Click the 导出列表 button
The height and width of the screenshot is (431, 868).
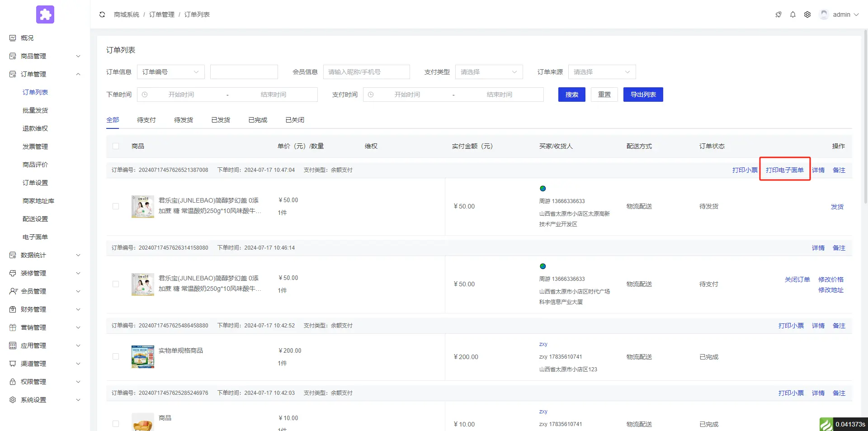(642, 95)
